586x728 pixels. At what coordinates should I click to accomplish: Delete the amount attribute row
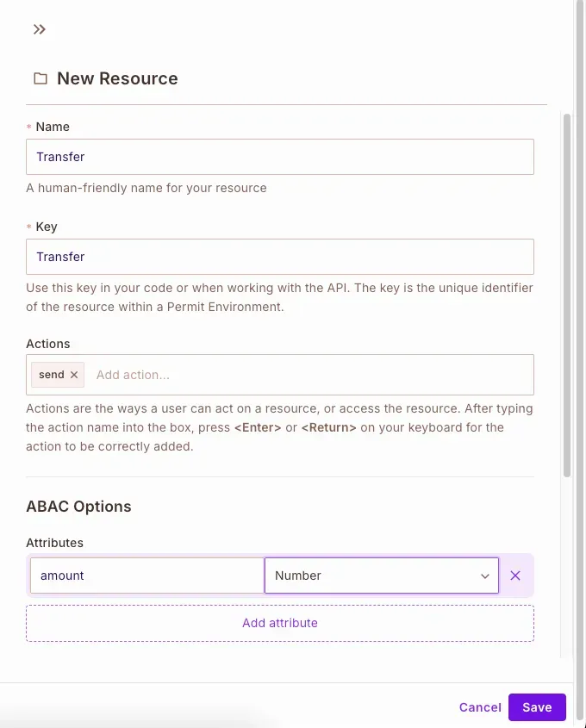click(x=515, y=576)
